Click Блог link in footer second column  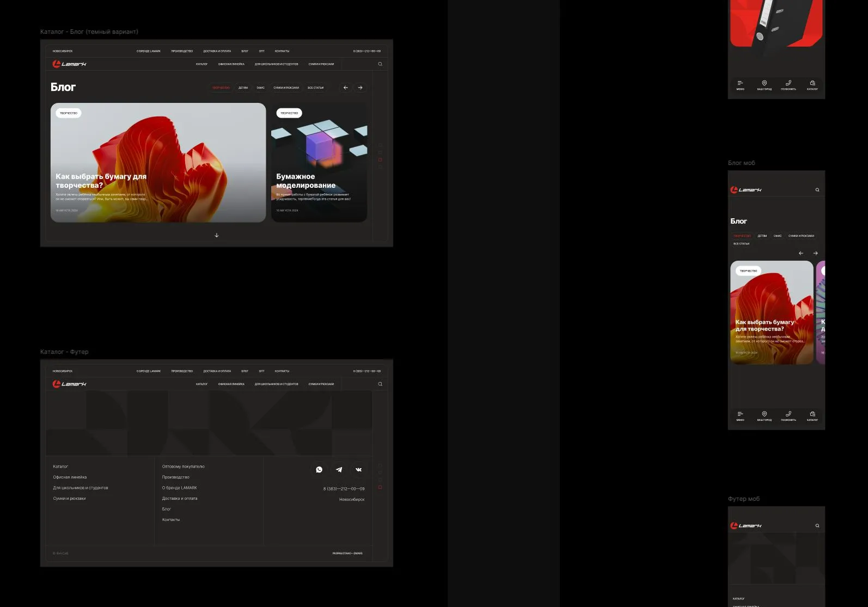167,509
